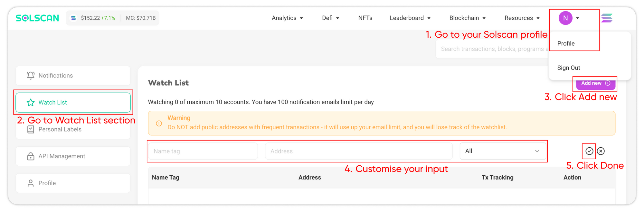644x212 pixels.
Task: Open the NFTs page
Action: (365, 18)
